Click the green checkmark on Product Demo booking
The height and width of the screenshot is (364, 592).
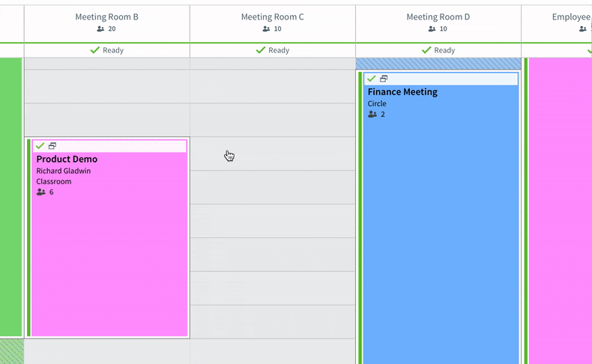coord(40,146)
